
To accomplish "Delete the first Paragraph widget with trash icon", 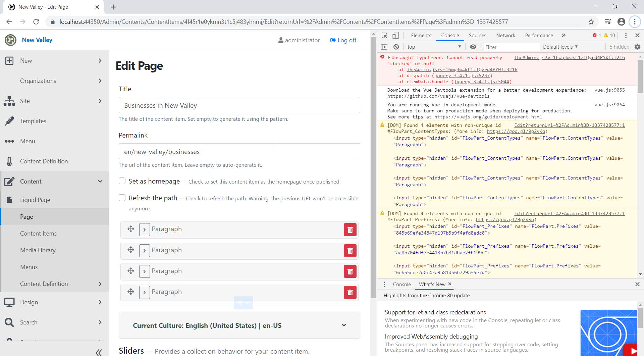I will [x=350, y=230].
